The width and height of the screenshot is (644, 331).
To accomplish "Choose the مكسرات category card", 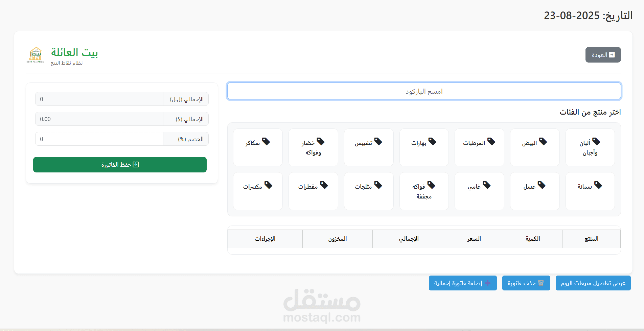I will point(258,191).
